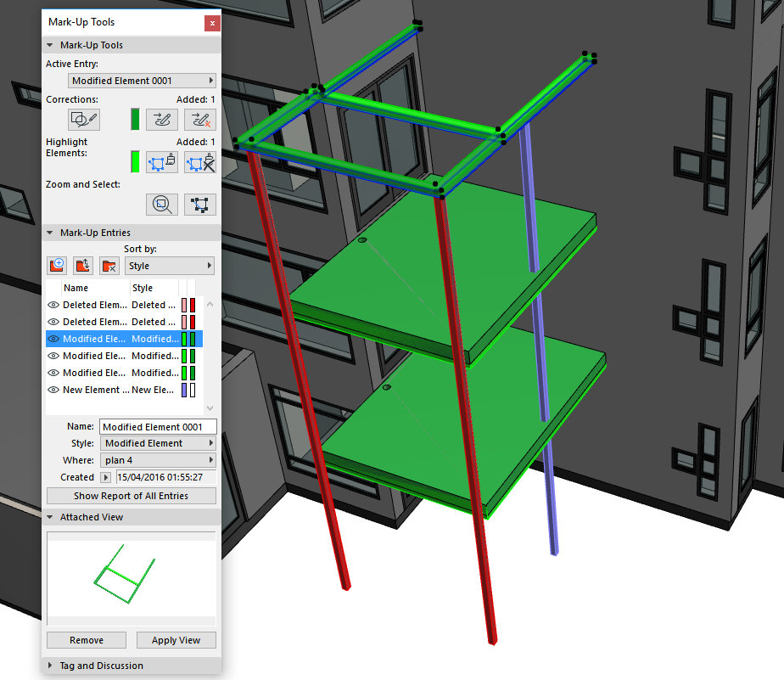Toggle eye icon of selected Modified Element entry
The width and height of the screenshot is (784, 680).
point(53,339)
